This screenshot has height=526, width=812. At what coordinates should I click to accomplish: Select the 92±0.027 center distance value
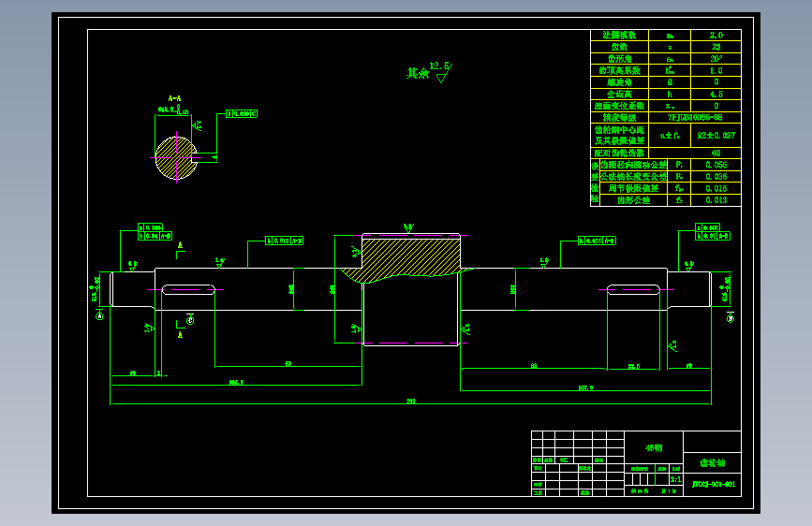[x=716, y=136]
